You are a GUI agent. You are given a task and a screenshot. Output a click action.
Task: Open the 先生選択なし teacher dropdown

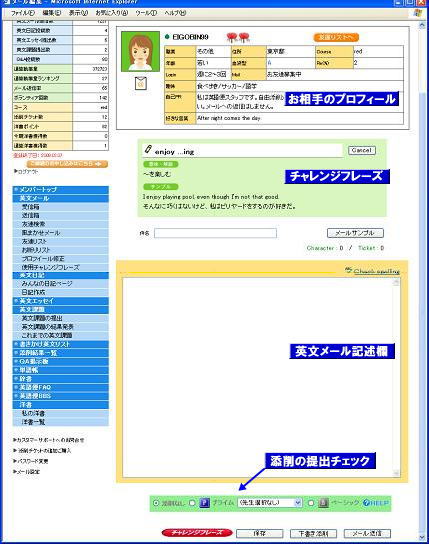pos(270,503)
